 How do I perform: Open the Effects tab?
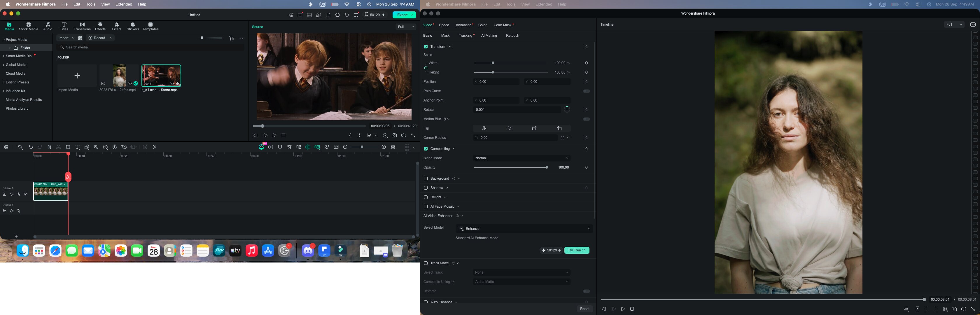click(x=100, y=27)
